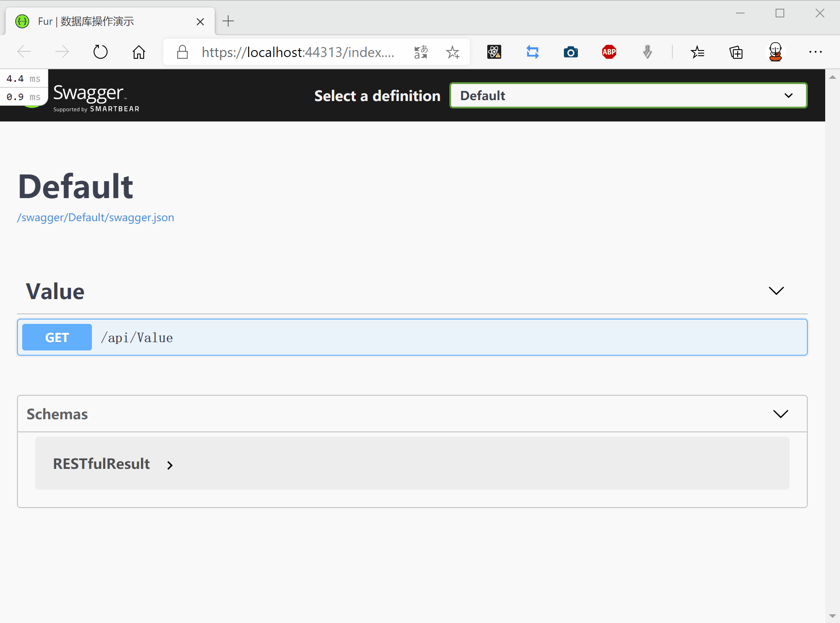
Task: Click the user profile avatar
Action: [x=775, y=52]
